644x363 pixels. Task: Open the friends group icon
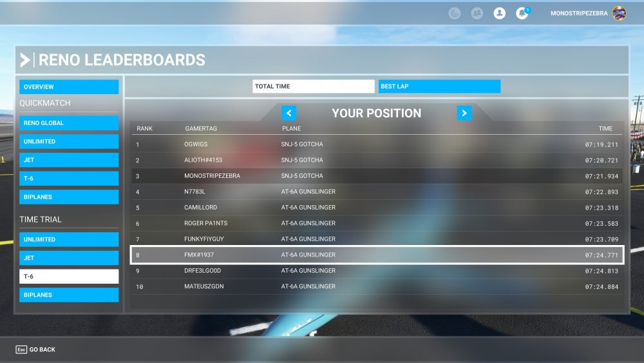pos(477,13)
